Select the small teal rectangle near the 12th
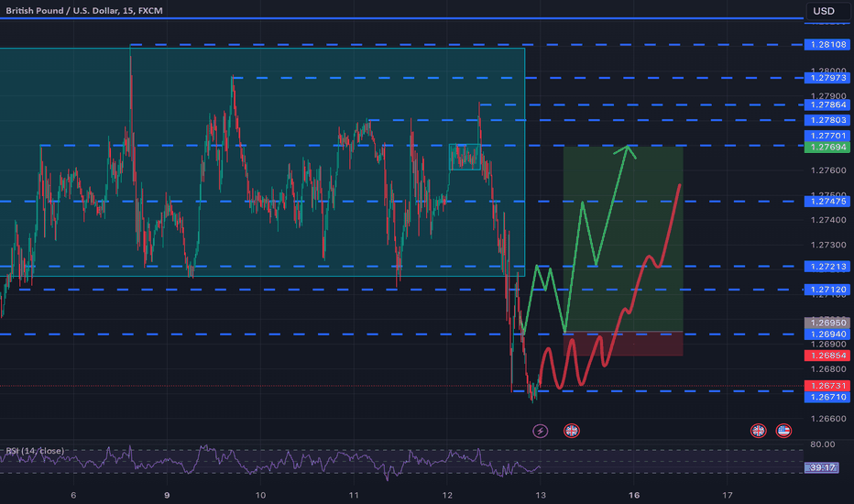 pyautogui.click(x=465, y=157)
